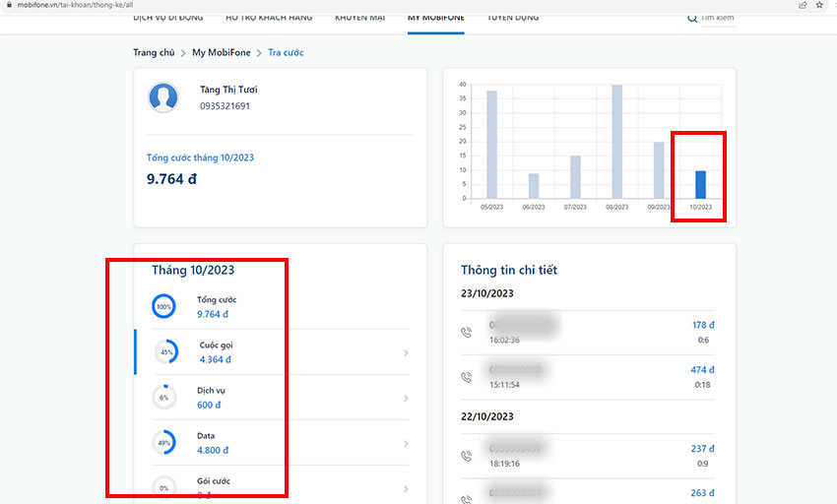
Task: Bookmark page with star icon
Action: (x=819, y=5)
